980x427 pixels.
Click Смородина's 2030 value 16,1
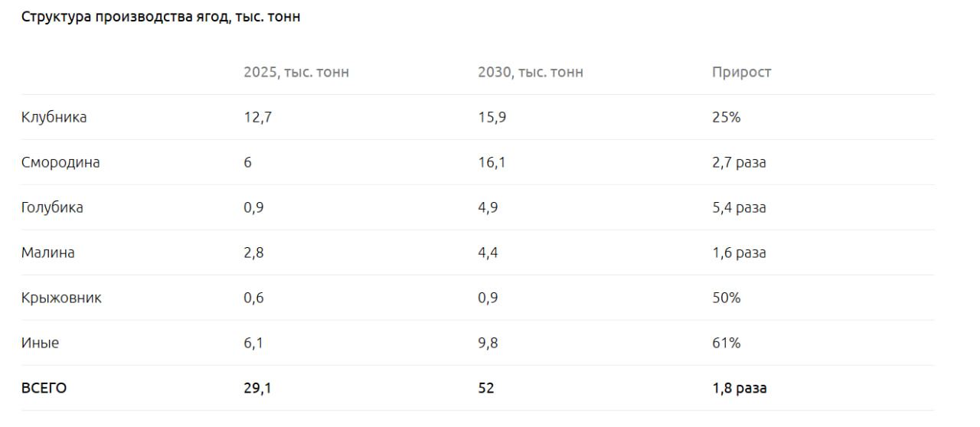pos(492,163)
